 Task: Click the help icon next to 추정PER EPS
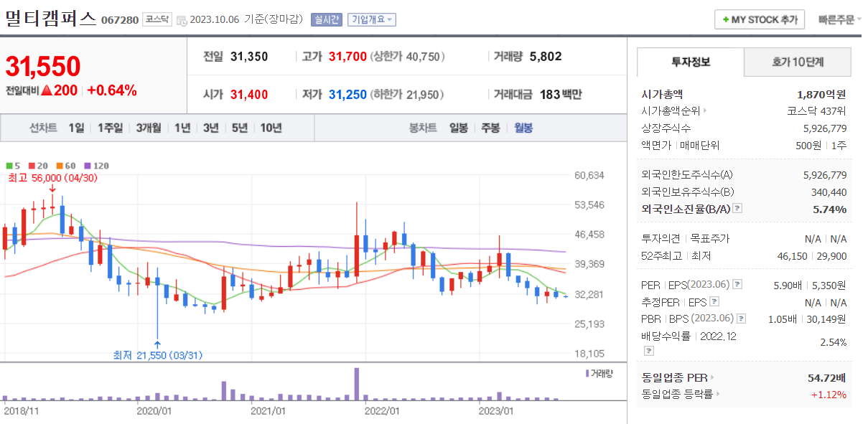714,302
